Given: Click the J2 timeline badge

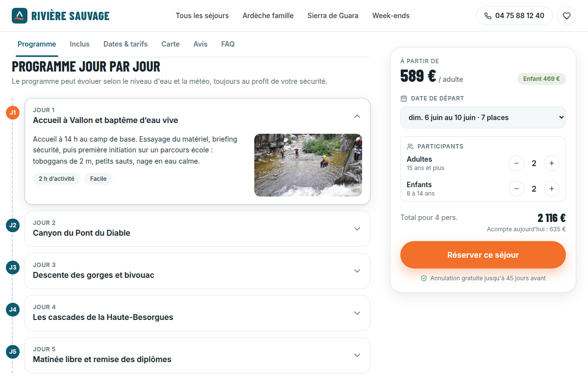Looking at the screenshot, I should click(13, 225).
